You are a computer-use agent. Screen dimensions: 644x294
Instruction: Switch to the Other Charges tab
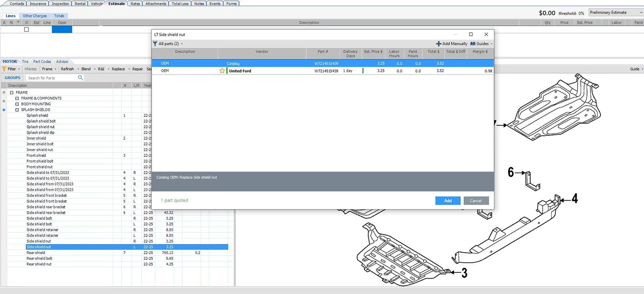tap(35, 16)
